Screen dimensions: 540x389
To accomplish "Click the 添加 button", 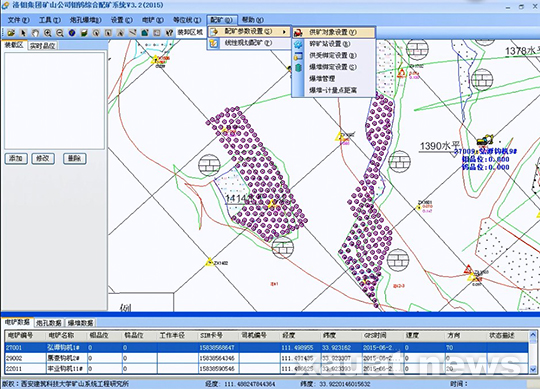I will (16, 158).
